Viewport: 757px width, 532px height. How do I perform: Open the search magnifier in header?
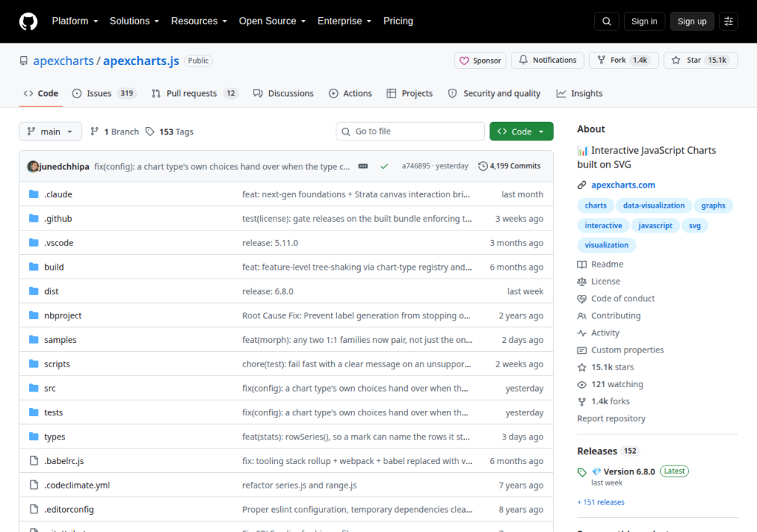pos(606,21)
